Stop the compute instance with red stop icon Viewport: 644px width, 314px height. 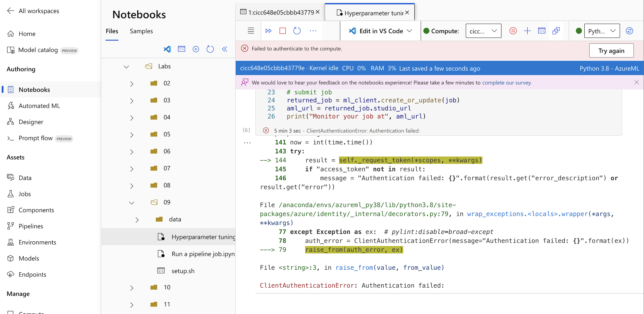pyautogui.click(x=513, y=31)
